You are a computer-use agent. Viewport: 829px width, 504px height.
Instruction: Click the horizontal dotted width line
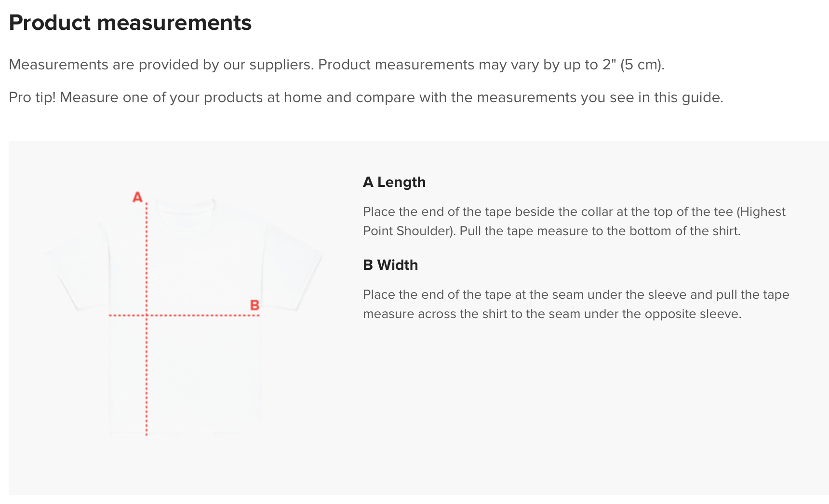(185, 316)
